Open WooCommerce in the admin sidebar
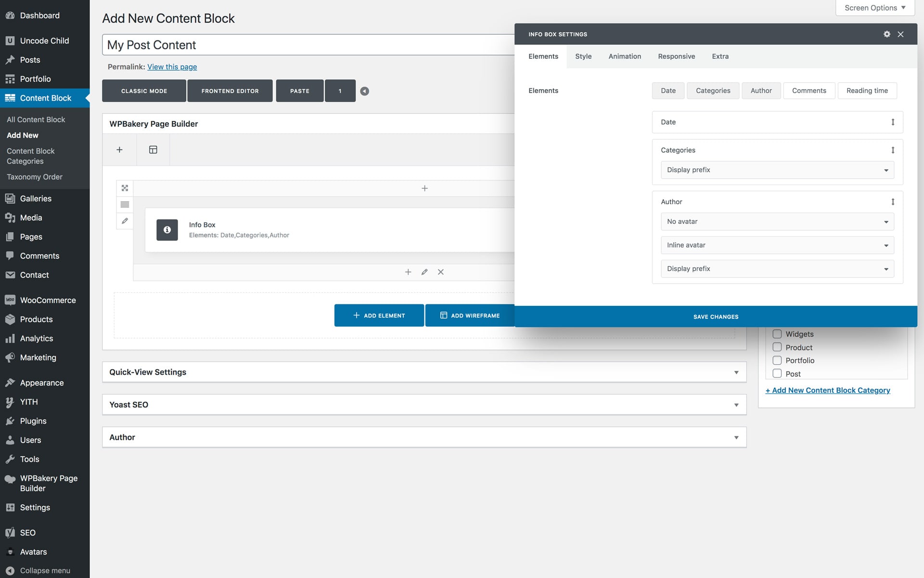Image resolution: width=924 pixels, height=578 pixels. click(48, 300)
